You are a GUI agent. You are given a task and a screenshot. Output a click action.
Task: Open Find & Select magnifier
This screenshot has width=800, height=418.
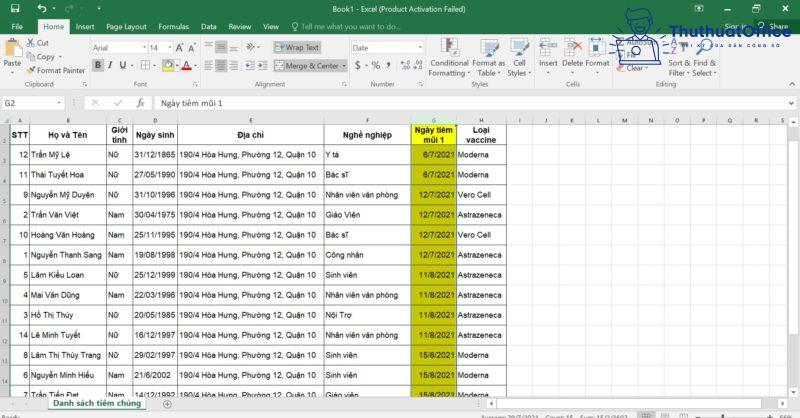tap(705, 57)
